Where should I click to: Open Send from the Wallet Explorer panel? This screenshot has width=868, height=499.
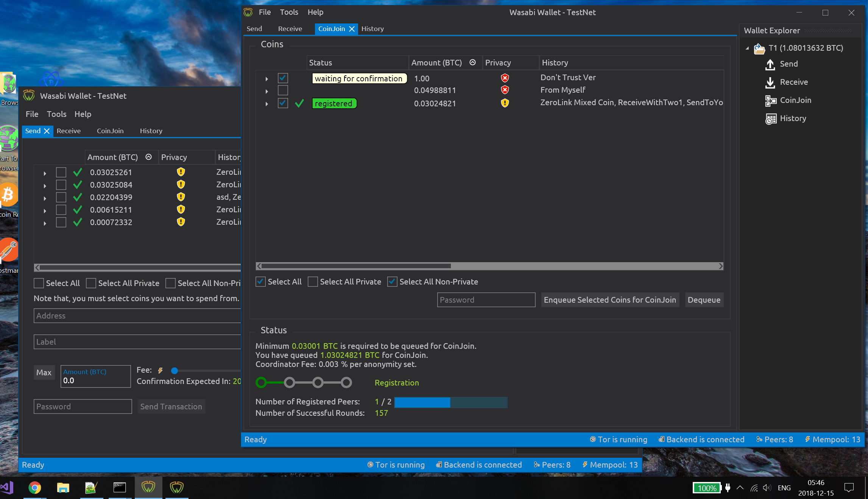(x=788, y=64)
